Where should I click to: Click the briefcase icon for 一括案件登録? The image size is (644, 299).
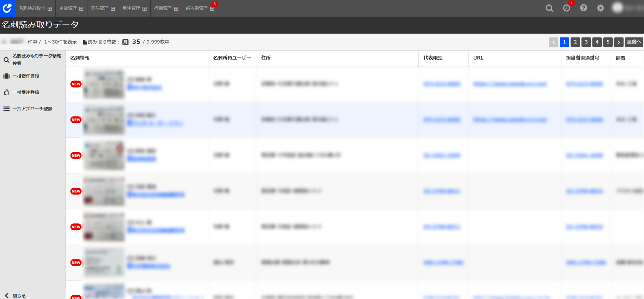[6, 76]
